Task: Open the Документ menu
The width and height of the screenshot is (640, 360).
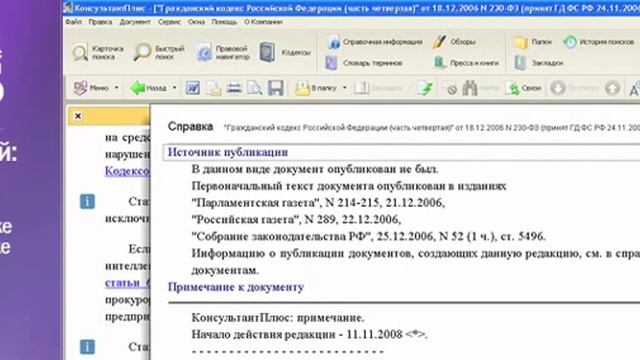Action: (x=135, y=22)
